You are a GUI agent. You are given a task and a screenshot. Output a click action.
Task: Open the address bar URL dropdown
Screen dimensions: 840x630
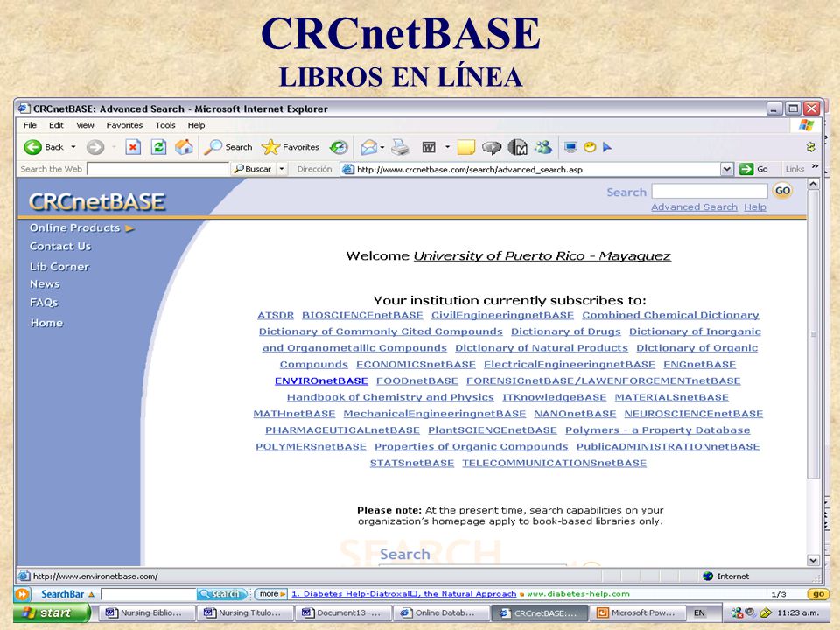[726, 169]
